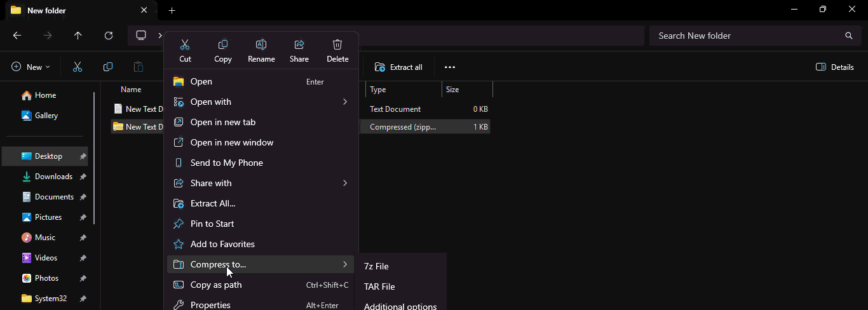This screenshot has height=310, width=868.
Task: Choose Send to My Phone
Action: [x=261, y=163]
